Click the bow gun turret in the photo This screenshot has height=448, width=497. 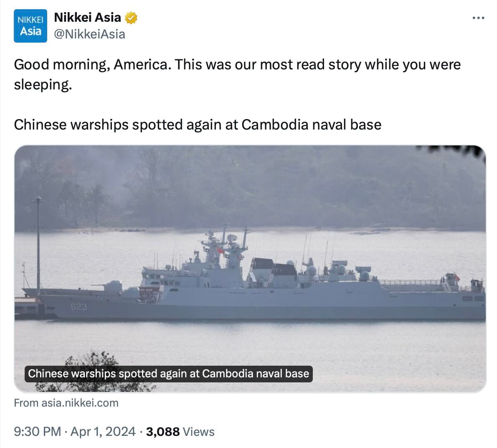coord(112,286)
